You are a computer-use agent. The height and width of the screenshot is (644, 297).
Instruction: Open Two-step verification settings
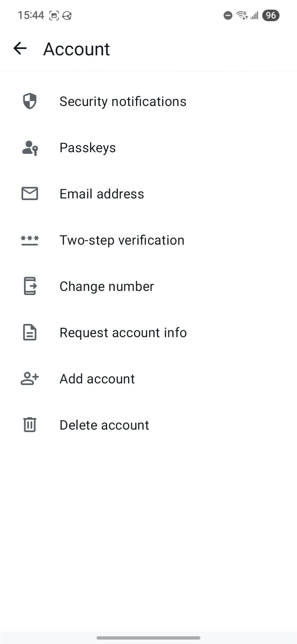coord(122,240)
